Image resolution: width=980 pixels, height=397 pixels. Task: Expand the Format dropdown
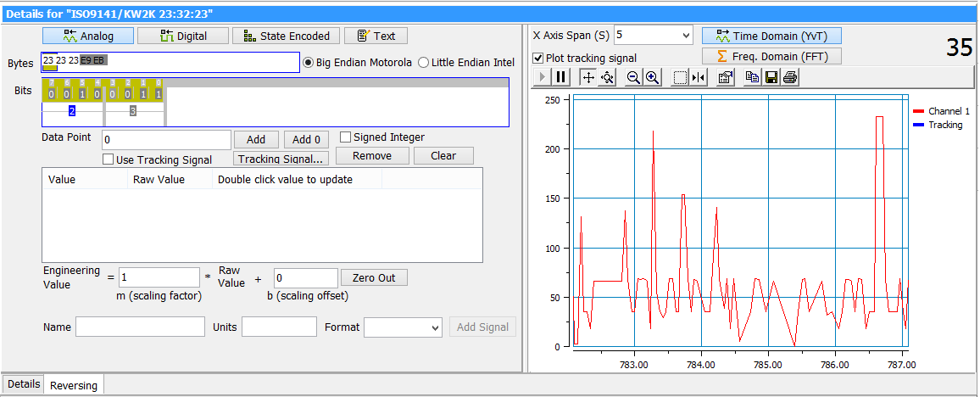coord(435,327)
